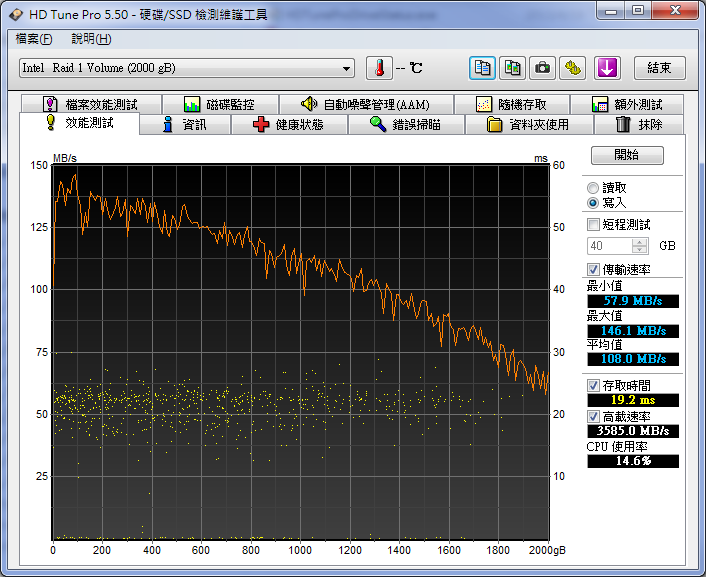Open the 說明(H) menu
The width and height of the screenshot is (706, 577).
[x=91, y=39]
